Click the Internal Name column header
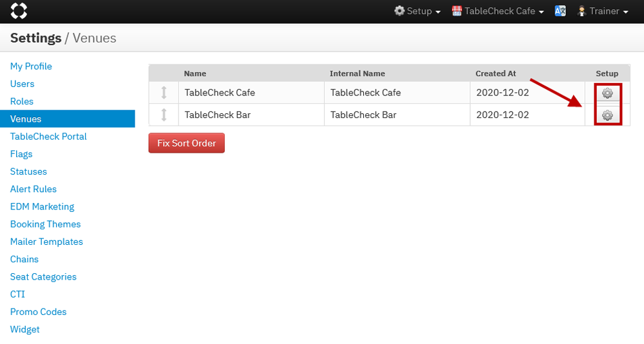This screenshot has width=644, height=344. pos(357,73)
